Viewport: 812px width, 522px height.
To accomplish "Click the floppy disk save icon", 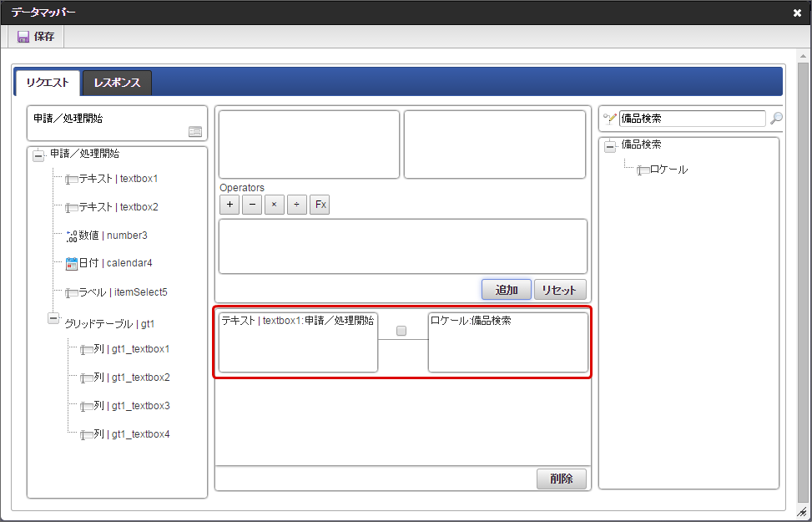I will click(23, 37).
